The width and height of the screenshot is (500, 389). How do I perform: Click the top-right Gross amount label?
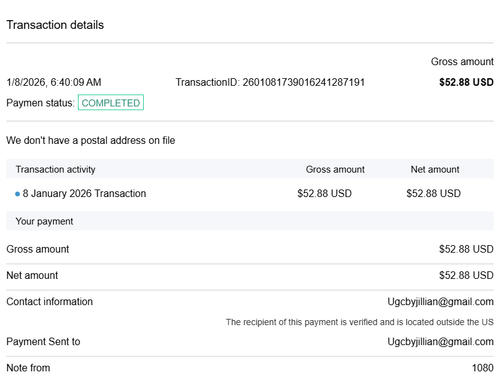coord(462,62)
